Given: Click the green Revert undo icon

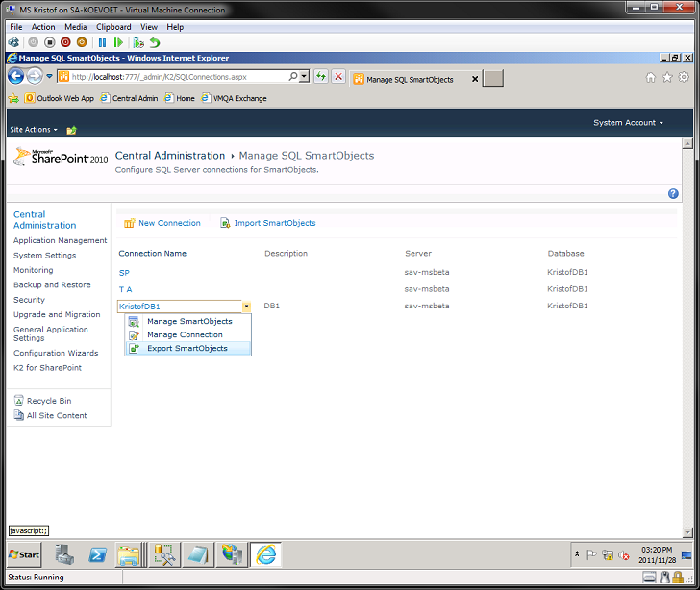Looking at the screenshot, I should point(155,42).
